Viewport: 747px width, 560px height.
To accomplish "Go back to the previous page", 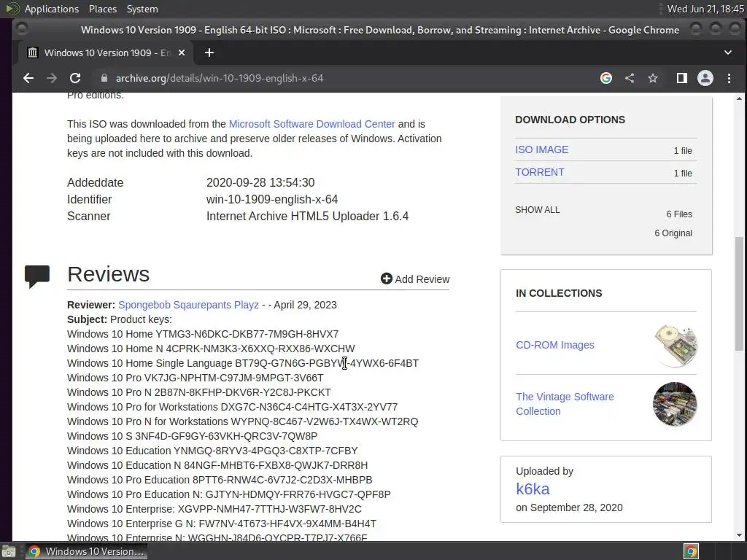I will (x=28, y=78).
